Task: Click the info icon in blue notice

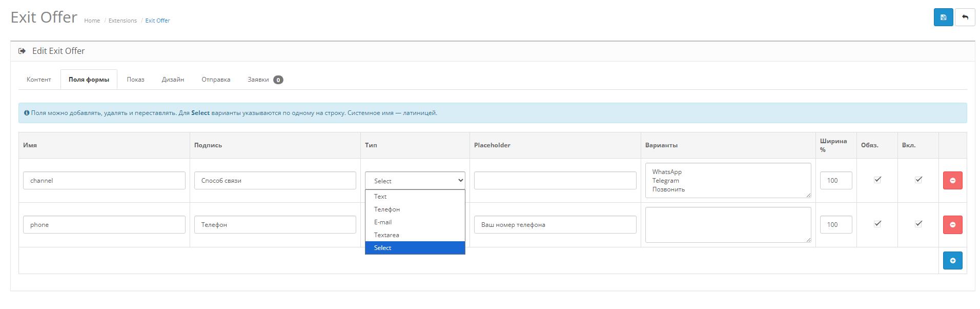Action: pyautogui.click(x=27, y=113)
